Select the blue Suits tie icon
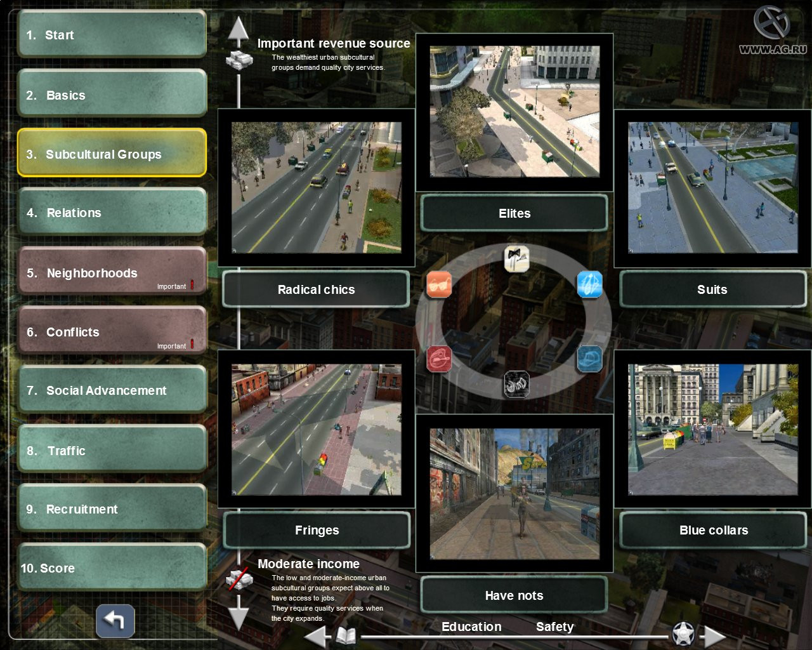This screenshot has width=812, height=650. point(589,284)
